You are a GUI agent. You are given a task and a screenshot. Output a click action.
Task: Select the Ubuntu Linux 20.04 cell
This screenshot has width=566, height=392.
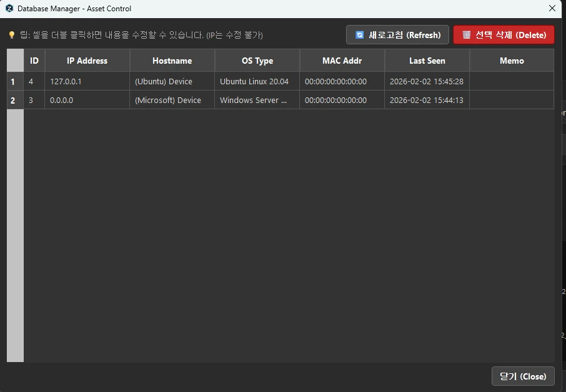click(257, 81)
